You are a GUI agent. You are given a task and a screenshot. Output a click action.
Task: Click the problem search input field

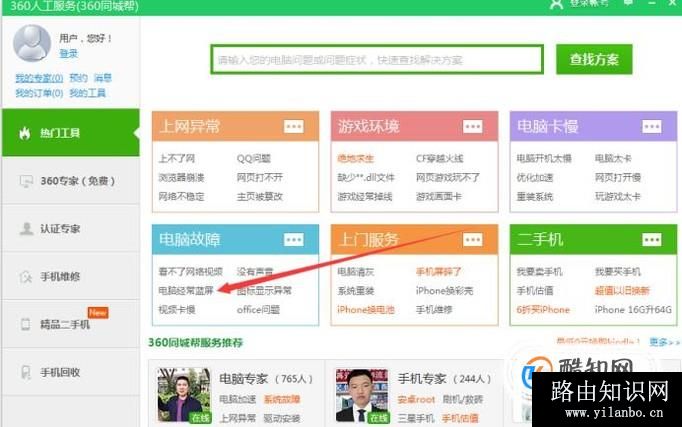pyautogui.click(x=377, y=59)
